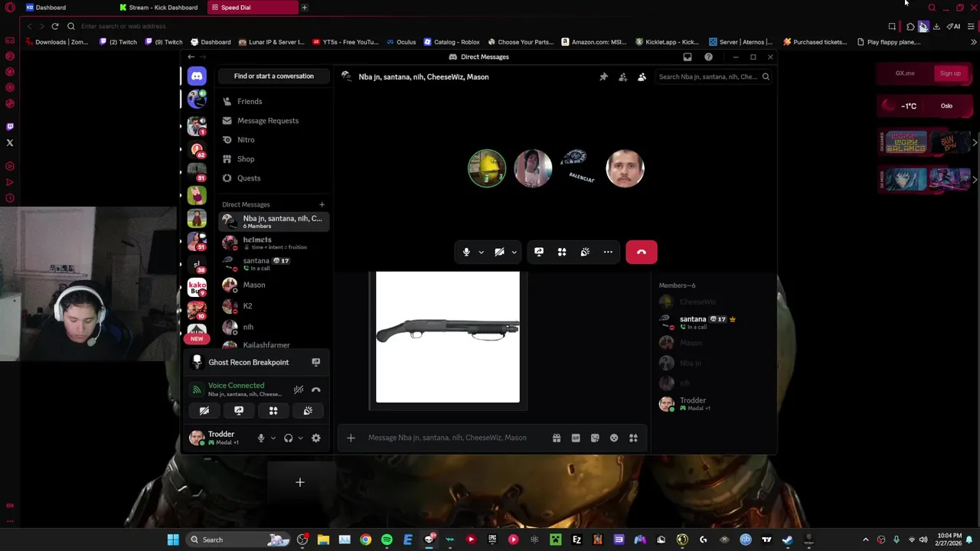This screenshot has height=551, width=980.
Task: Open Friends page in Discord sidebar
Action: [x=273, y=101]
